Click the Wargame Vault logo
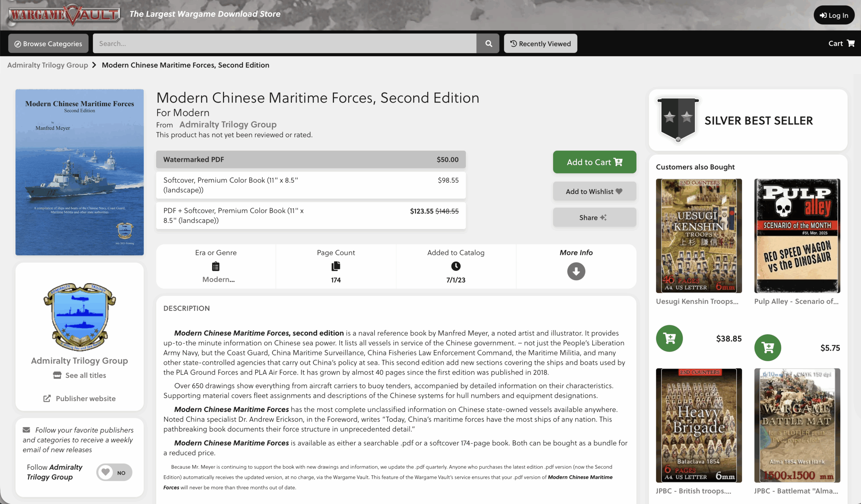Screen dimensions: 861x504 tap(65, 14)
